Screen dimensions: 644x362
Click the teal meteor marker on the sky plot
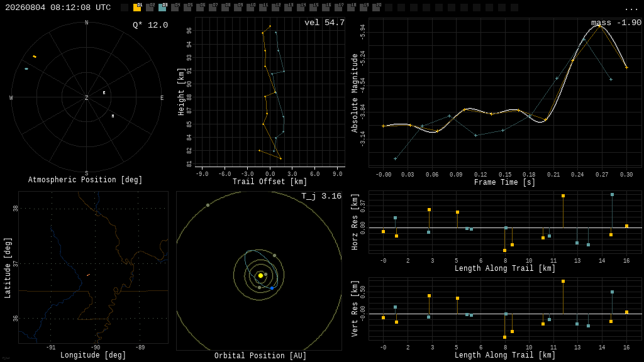[26, 69]
